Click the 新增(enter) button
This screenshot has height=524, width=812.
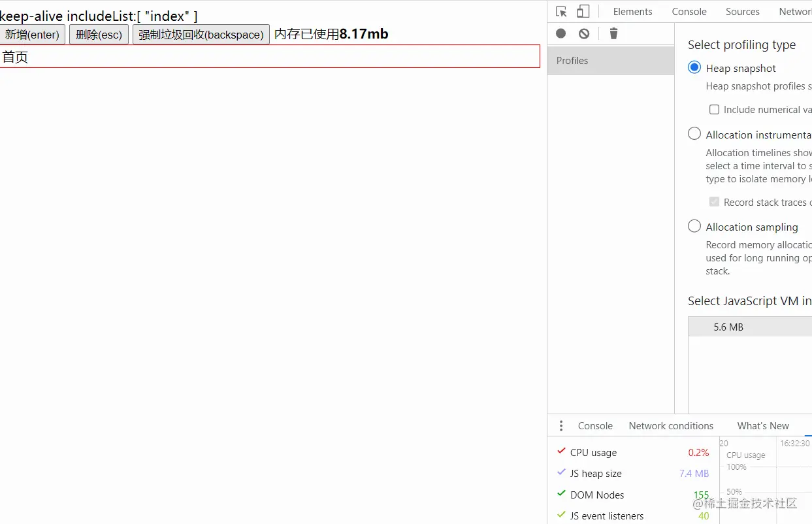[x=33, y=35]
